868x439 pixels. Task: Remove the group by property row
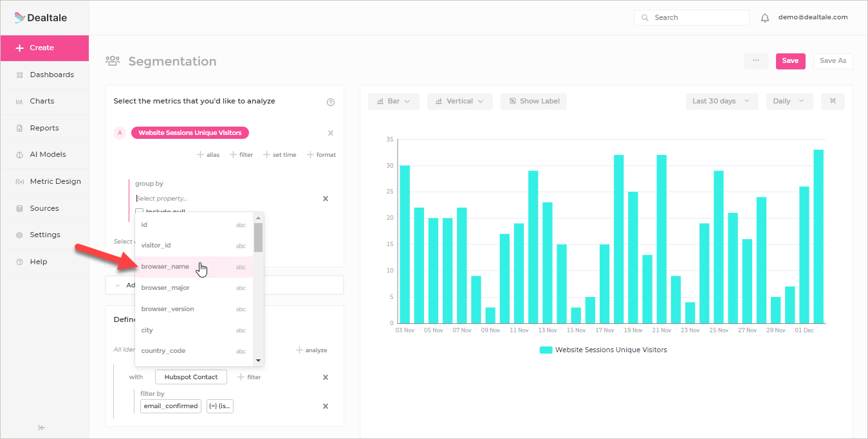click(326, 199)
